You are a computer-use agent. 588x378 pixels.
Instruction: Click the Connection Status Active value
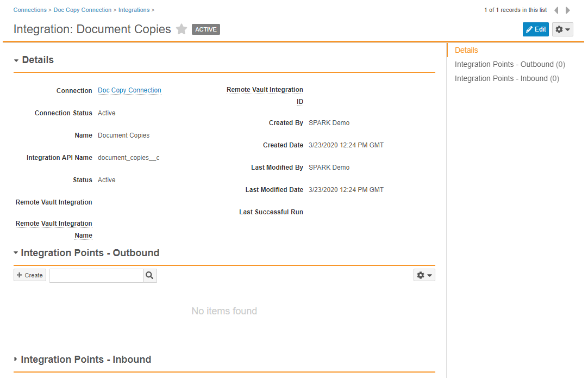click(107, 113)
